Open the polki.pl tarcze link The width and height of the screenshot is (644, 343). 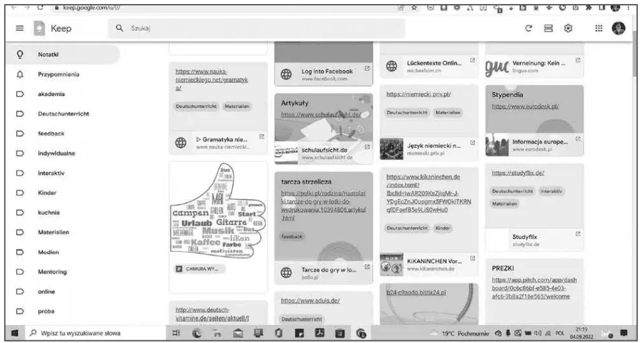click(323, 206)
